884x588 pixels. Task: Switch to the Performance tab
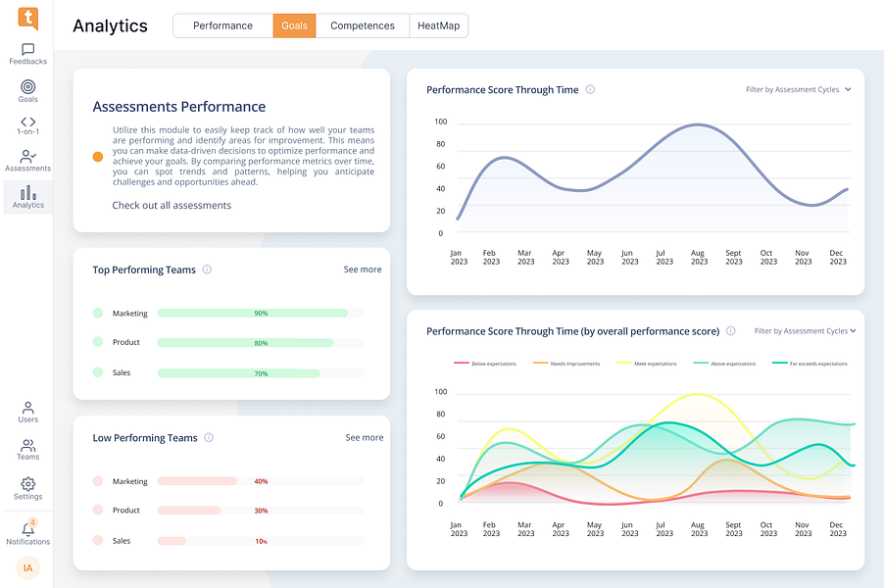click(x=222, y=25)
